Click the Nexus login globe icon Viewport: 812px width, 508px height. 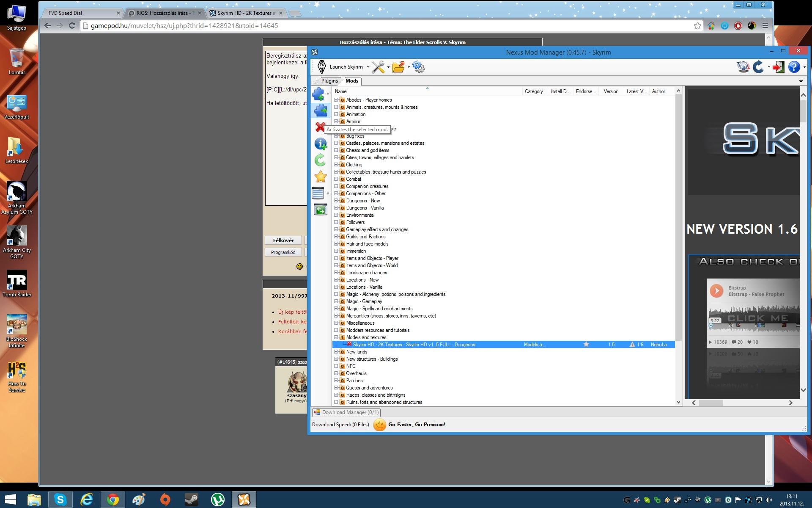point(743,67)
